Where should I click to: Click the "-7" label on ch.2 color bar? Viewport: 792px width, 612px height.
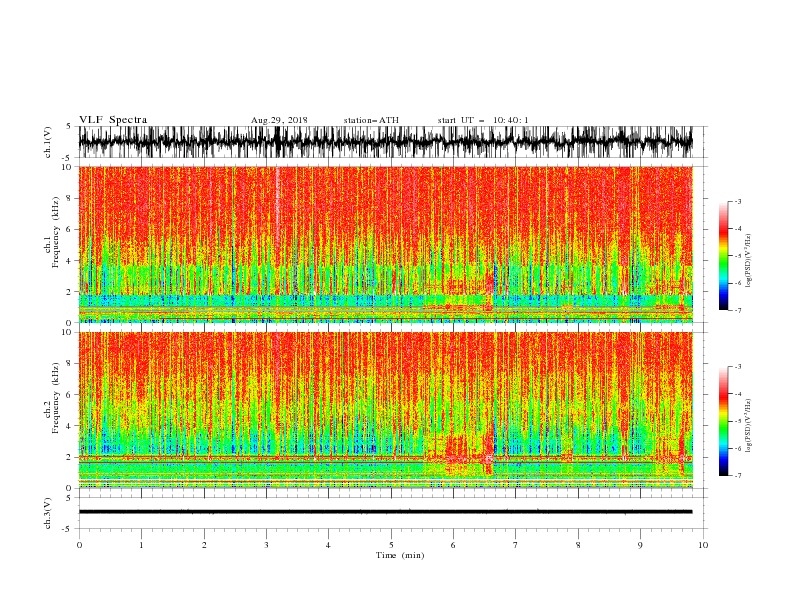737,476
